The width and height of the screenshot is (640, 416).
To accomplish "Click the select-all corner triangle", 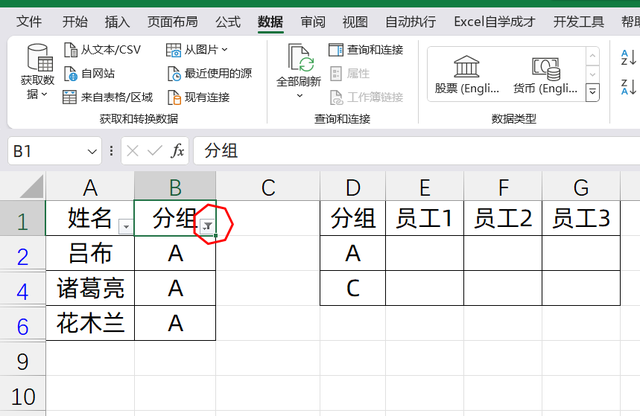I will point(32,187).
